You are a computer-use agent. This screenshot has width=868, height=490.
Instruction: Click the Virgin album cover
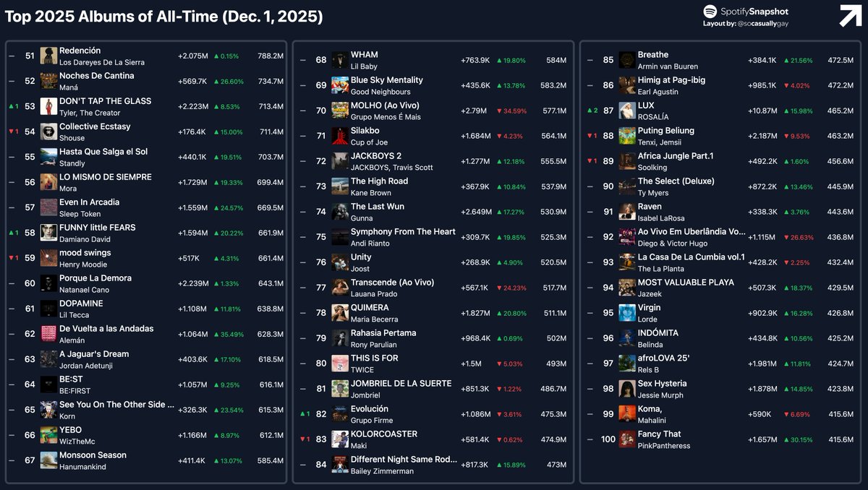tap(627, 314)
